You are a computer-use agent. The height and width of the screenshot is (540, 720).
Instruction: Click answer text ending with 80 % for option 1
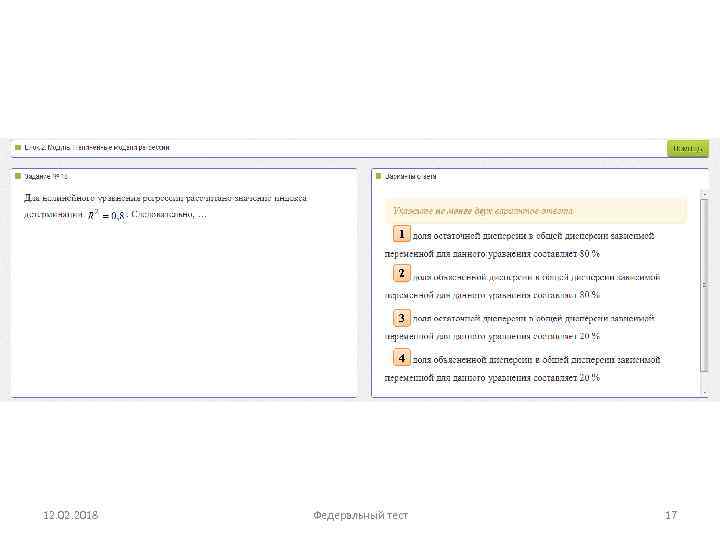tap(520, 245)
